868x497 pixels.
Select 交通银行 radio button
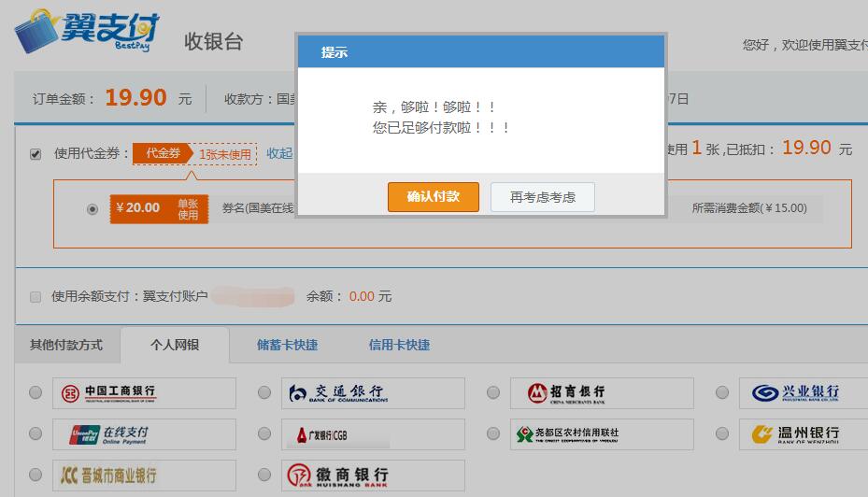click(264, 392)
